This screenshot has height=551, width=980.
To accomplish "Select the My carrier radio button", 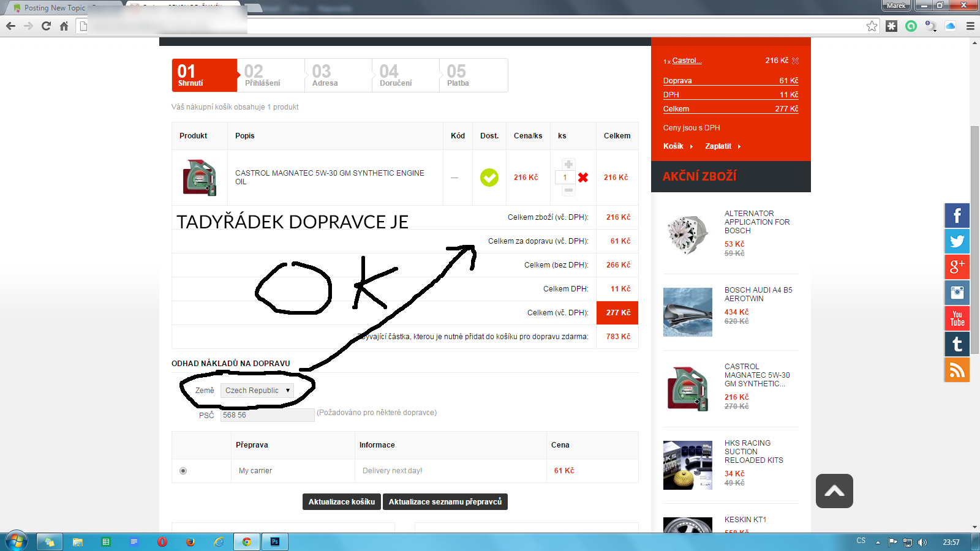I will coord(183,471).
